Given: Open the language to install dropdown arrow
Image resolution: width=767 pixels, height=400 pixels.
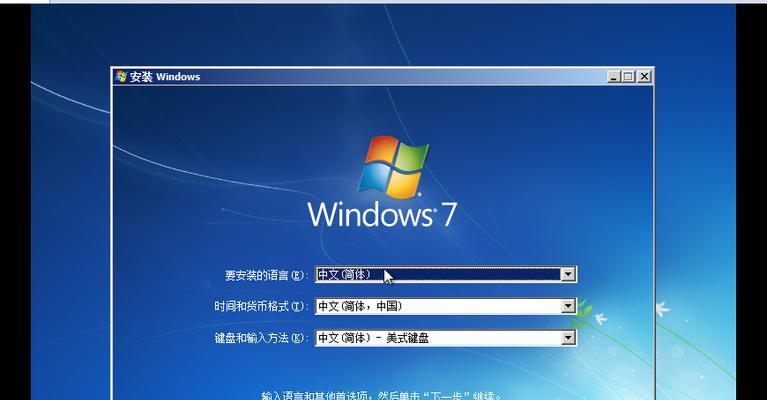Looking at the screenshot, I should coord(567,274).
